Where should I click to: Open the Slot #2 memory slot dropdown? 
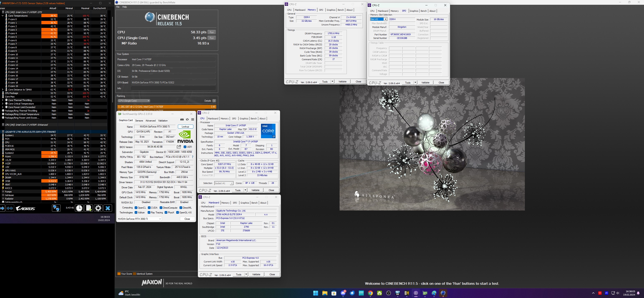click(378, 19)
